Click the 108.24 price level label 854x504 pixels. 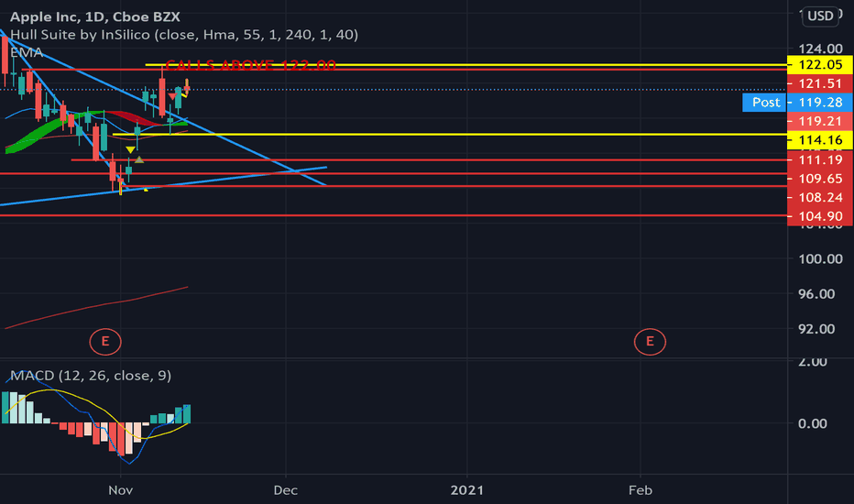click(820, 197)
